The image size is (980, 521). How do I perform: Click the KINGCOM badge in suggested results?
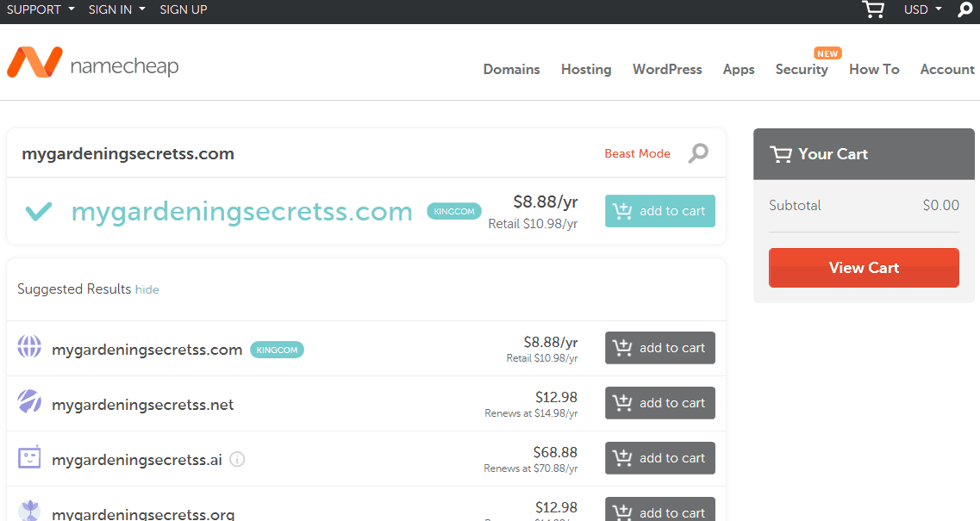pos(277,350)
